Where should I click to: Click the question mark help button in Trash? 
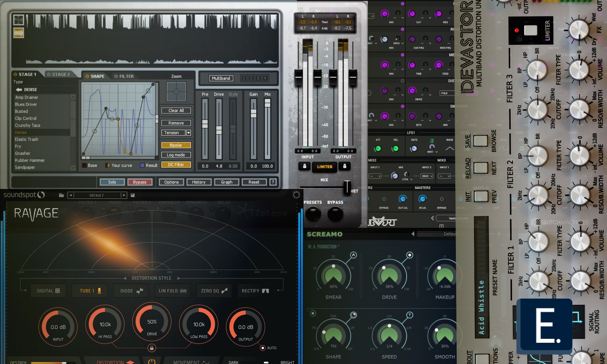273,182
